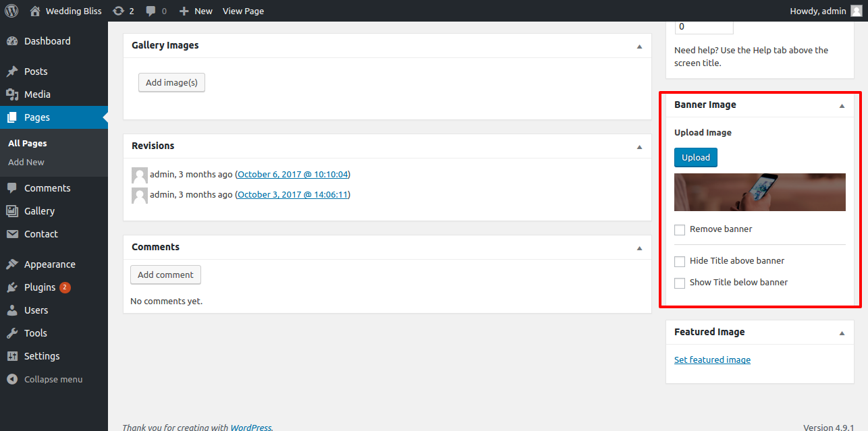Select Add New under Pages
This screenshot has width=868, height=431.
coord(26,162)
